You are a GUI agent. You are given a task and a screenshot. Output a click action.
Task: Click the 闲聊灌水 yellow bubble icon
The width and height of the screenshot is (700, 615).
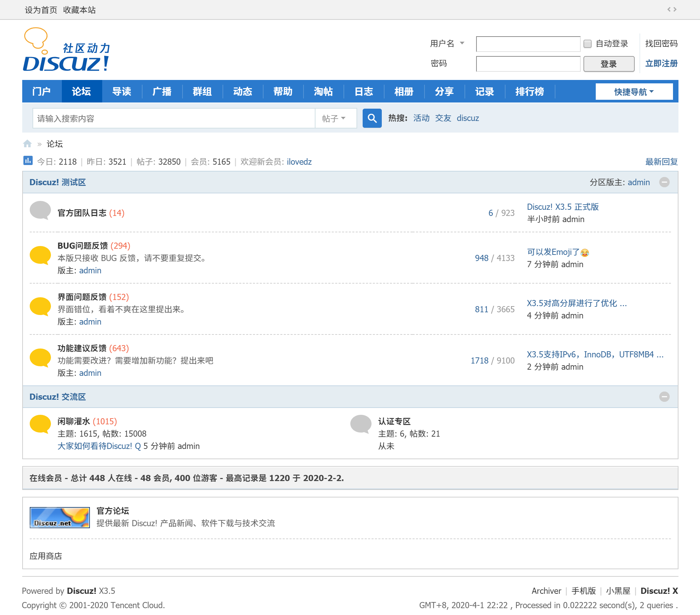(x=40, y=424)
